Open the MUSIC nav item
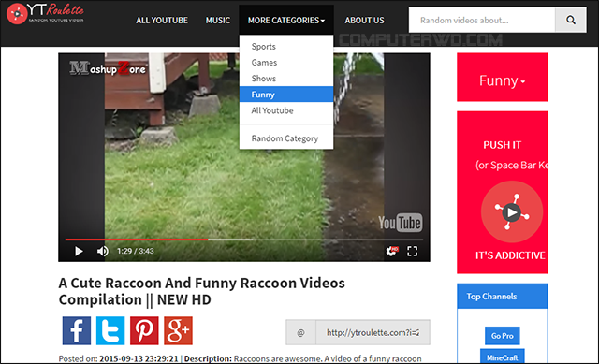The height and width of the screenshot is (364, 599). pos(218,21)
